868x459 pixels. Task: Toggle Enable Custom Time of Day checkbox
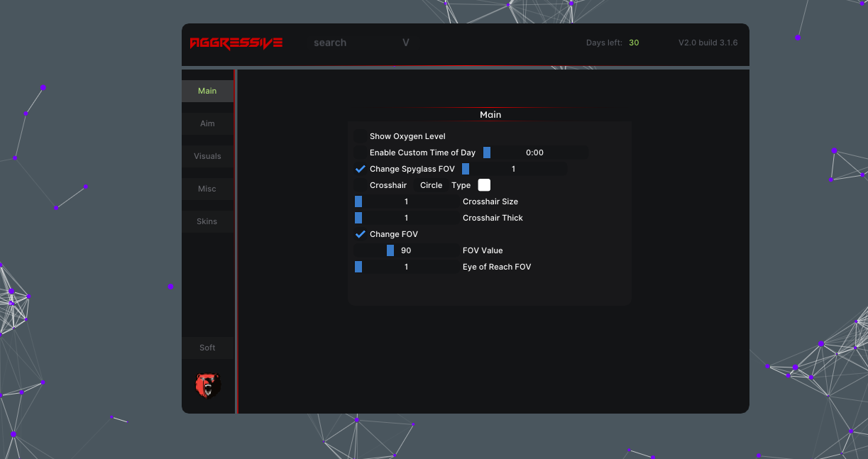tap(361, 153)
